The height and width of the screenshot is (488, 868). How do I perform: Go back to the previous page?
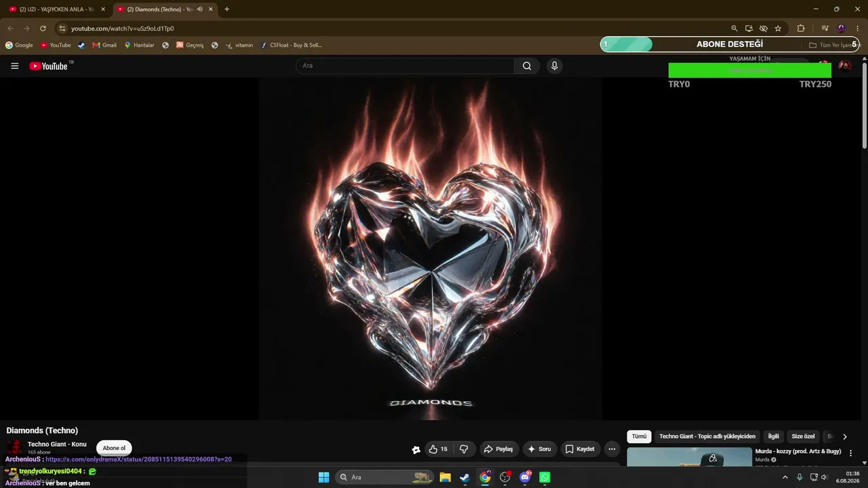point(10,28)
